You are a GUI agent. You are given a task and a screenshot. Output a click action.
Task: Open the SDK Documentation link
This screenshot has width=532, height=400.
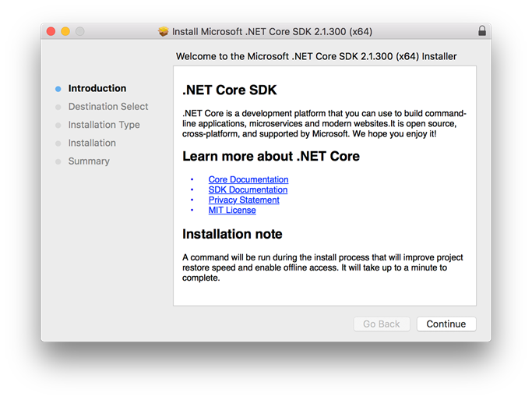248,189
